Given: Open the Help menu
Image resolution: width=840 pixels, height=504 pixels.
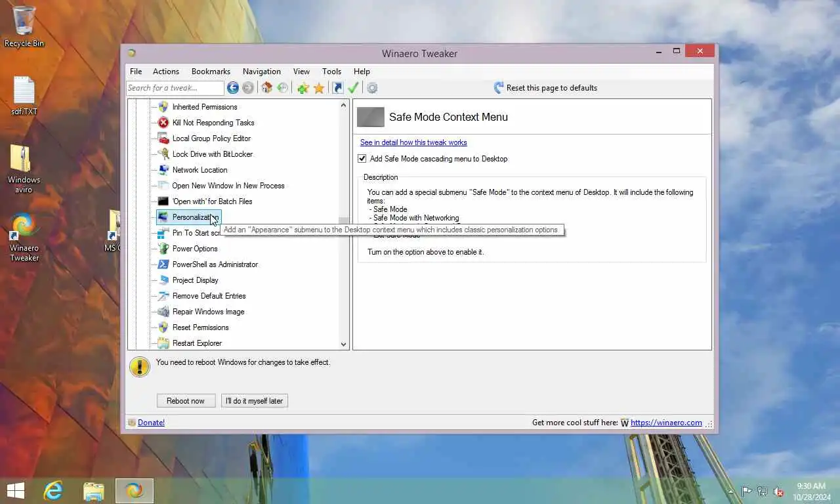Looking at the screenshot, I should click(x=362, y=72).
